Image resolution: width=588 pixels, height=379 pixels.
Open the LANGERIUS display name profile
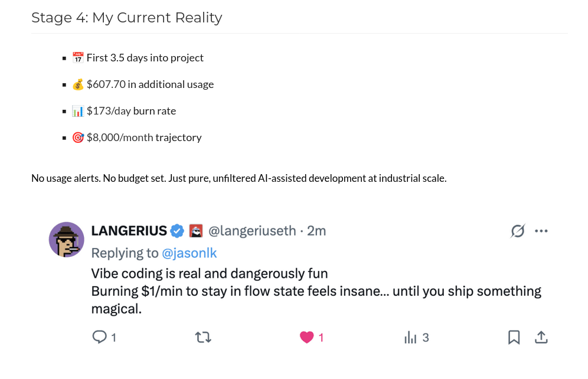click(128, 231)
